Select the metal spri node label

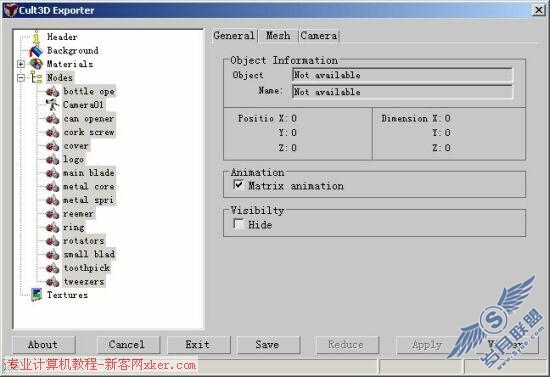(89, 200)
